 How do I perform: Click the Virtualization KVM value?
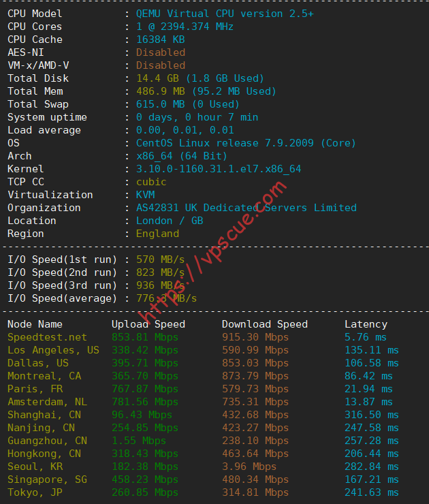[x=145, y=195]
